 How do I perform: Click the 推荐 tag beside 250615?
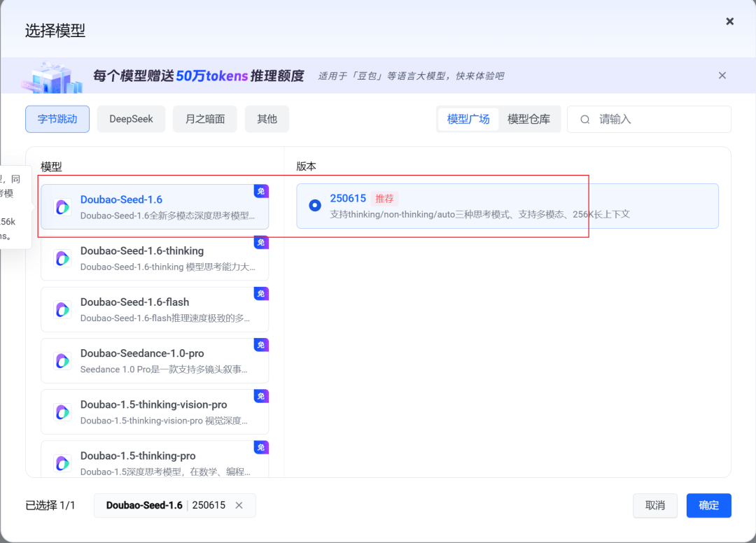pos(384,199)
